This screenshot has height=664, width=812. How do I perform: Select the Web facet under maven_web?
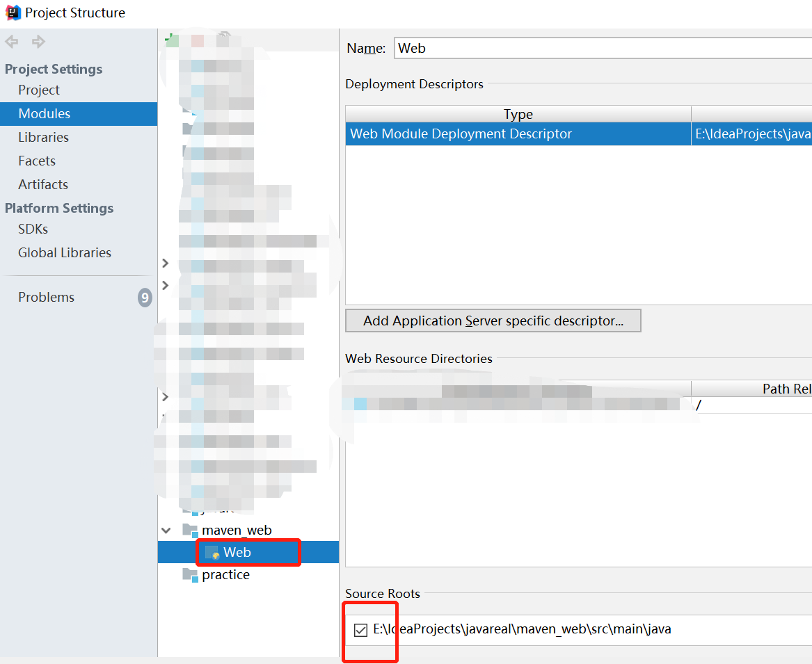(x=237, y=552)
